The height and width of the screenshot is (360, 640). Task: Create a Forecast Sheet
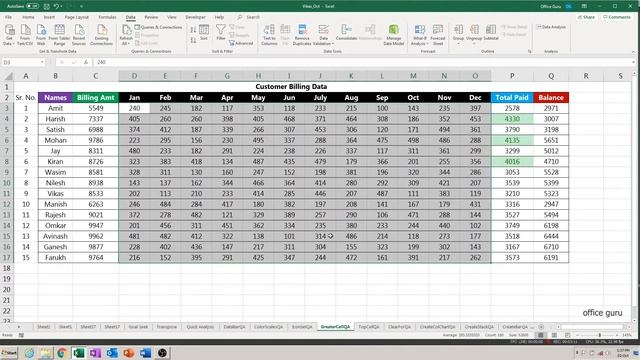coord(438,35)
